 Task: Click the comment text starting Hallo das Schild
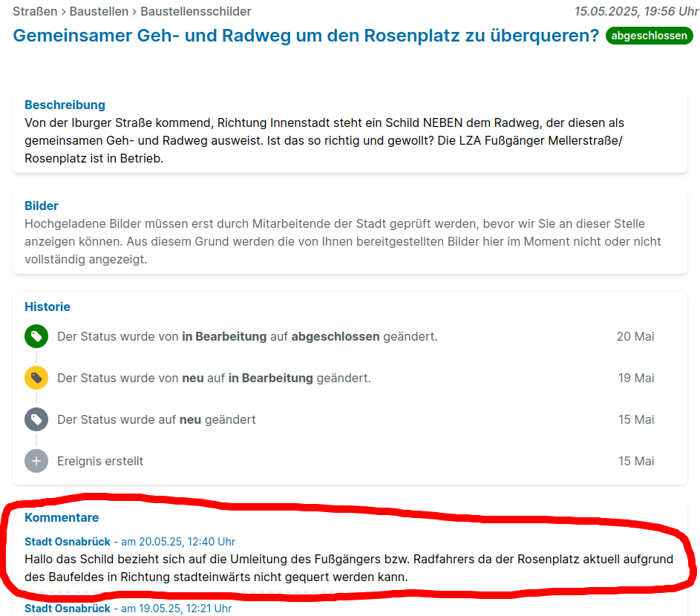pyautogui.click(x=349, y=568)
